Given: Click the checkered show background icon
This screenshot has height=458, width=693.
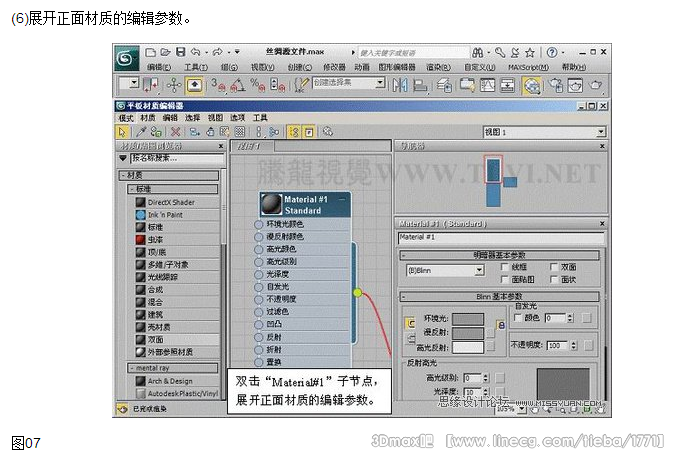Looking at the screenshot, I should pyautogui.click(x=240, y=132).
